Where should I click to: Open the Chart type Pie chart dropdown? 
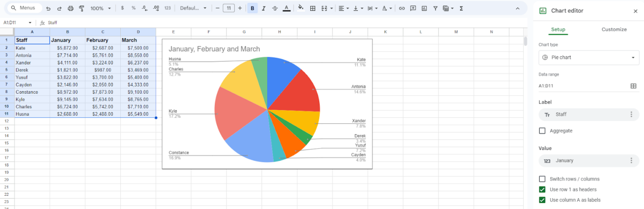[x=589, y=57]
